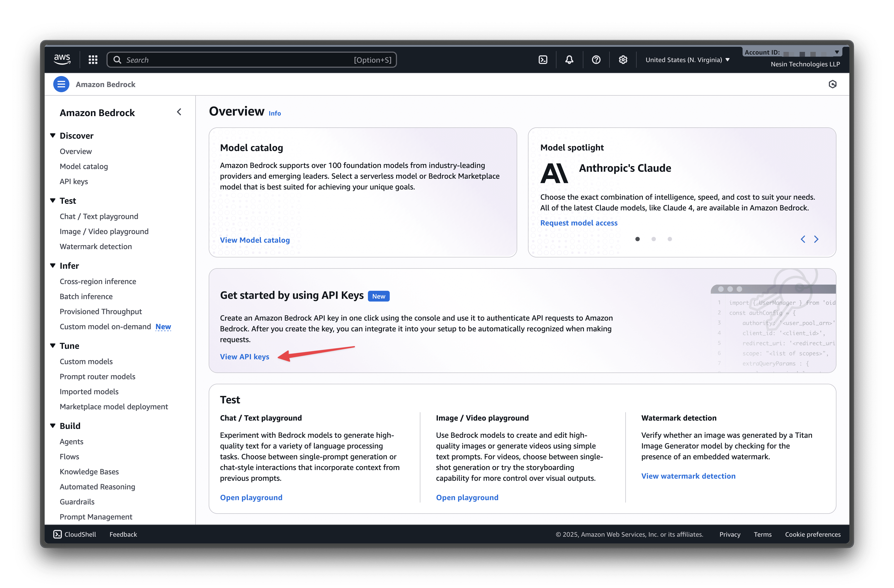Open Custom model on-demand
This screenshot has width=894, height=588.
(x=105, y=327)
